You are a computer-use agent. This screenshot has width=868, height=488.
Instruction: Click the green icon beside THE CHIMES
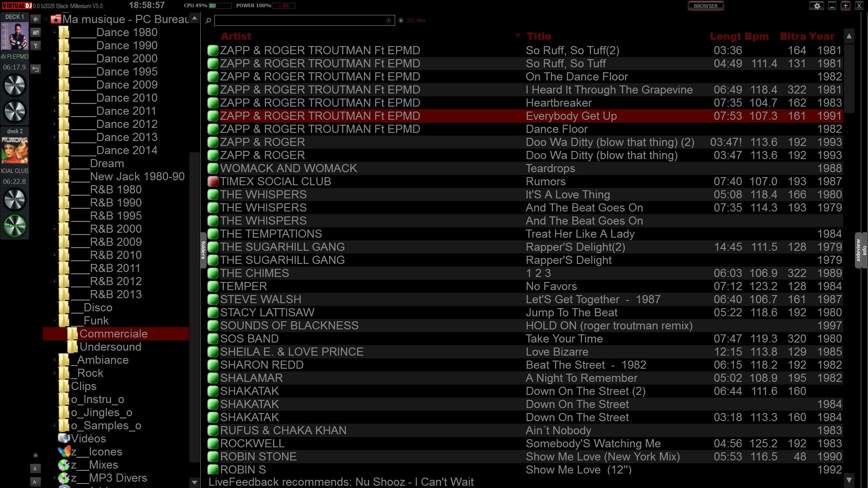(213, 273)
